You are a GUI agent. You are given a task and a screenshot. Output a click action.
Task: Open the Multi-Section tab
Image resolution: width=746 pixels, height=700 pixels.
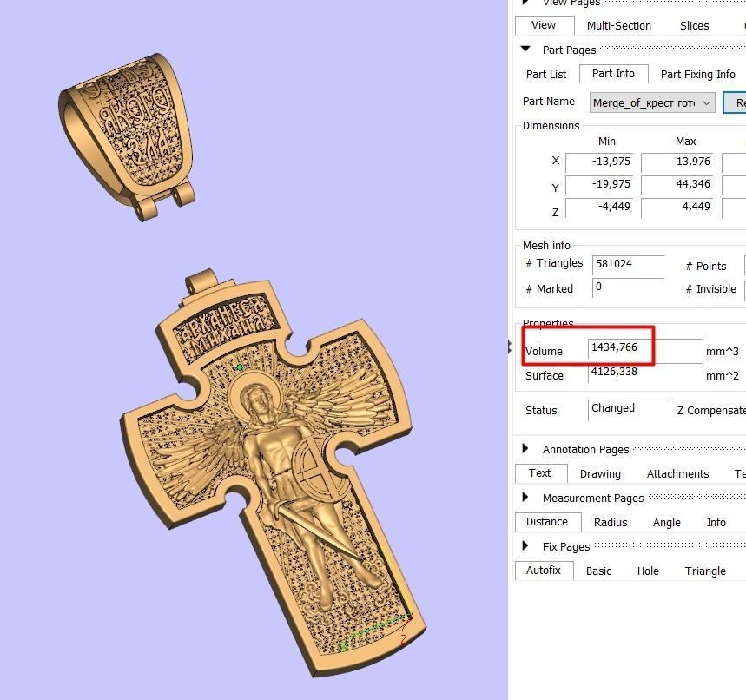(x=618, y=26)
